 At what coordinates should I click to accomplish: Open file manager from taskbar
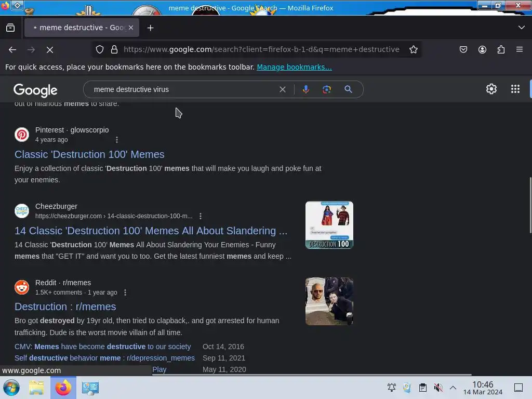click(36, 388)
